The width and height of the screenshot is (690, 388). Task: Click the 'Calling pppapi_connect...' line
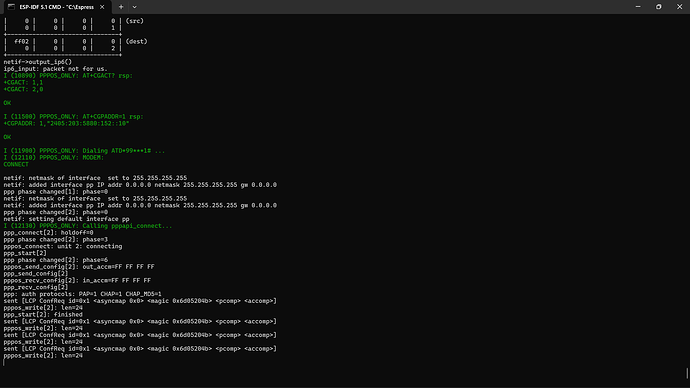click(88, 226)
